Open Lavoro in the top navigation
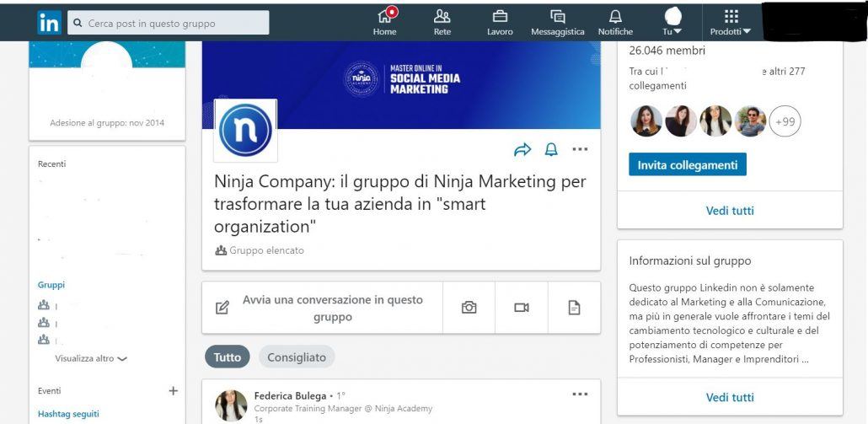This screenshot has height=424, width=868. (500, 22)
